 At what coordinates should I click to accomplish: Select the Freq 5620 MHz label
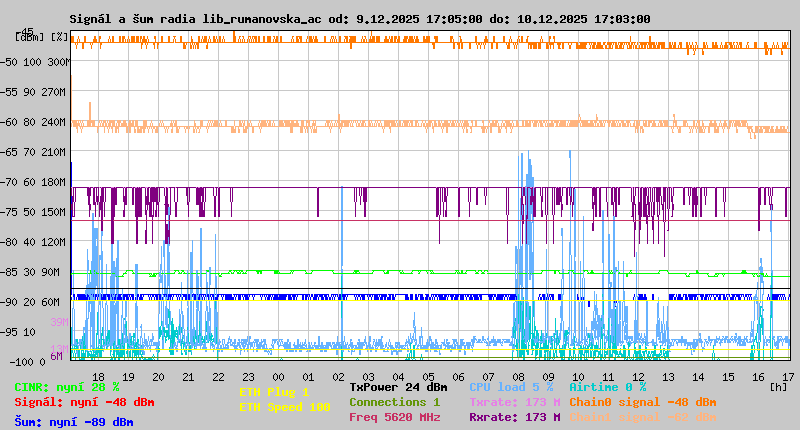[x=394, y=417]
